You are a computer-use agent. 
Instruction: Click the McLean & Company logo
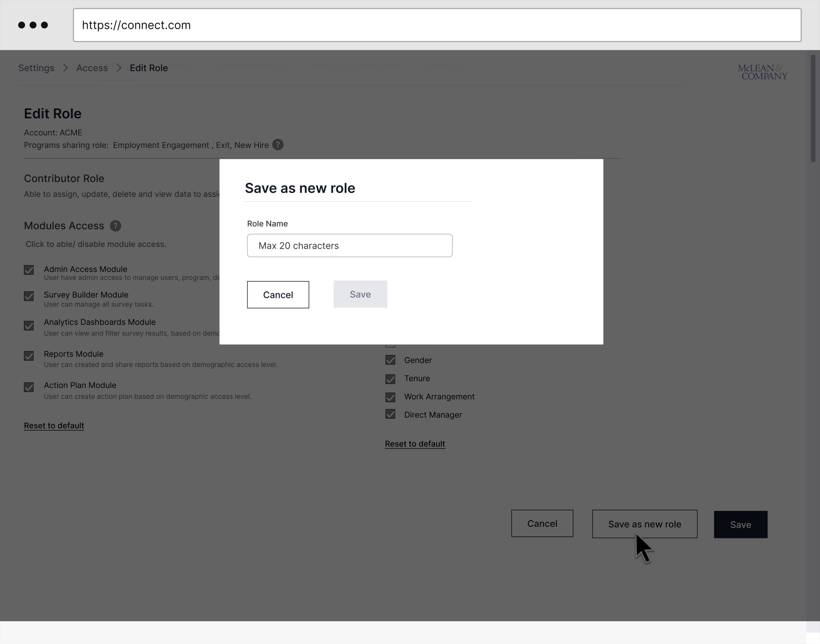[x=762, y=72]
